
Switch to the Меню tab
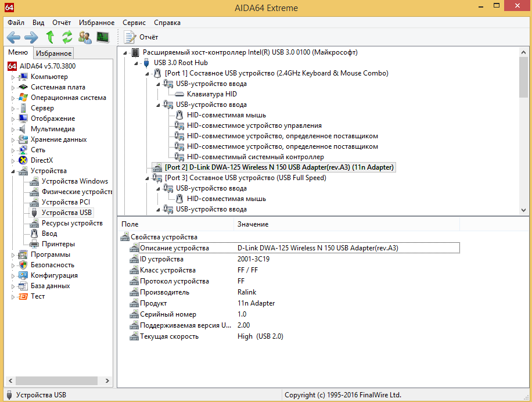tap(18, 52)
